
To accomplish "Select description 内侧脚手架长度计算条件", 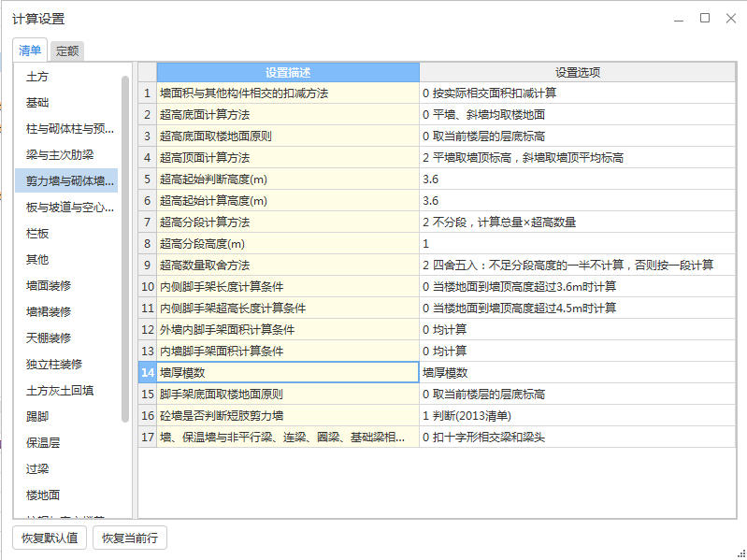I will 288,287.
